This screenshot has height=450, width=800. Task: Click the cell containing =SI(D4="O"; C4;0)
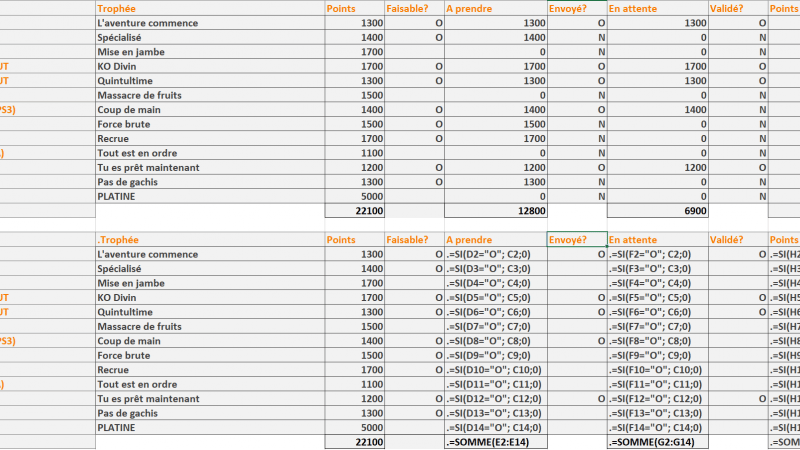pos(496,283)
